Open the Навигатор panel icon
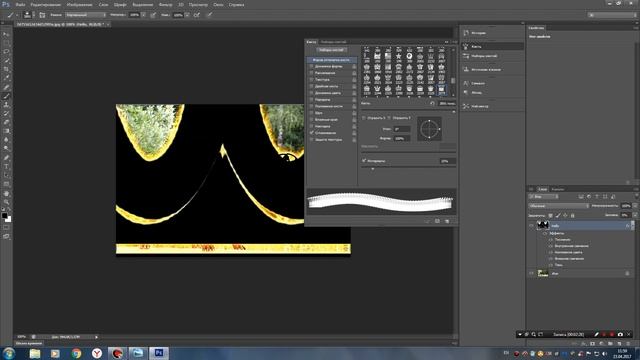 tap(466, 106)
